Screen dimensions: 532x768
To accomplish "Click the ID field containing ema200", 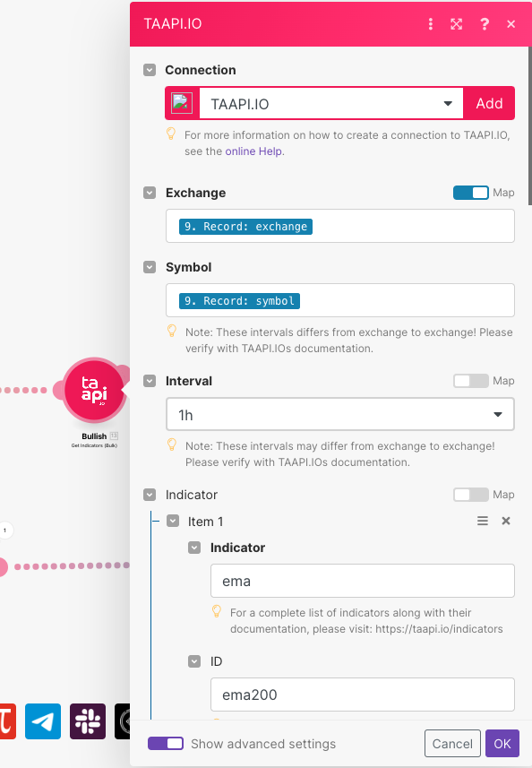I will (362, 695).
